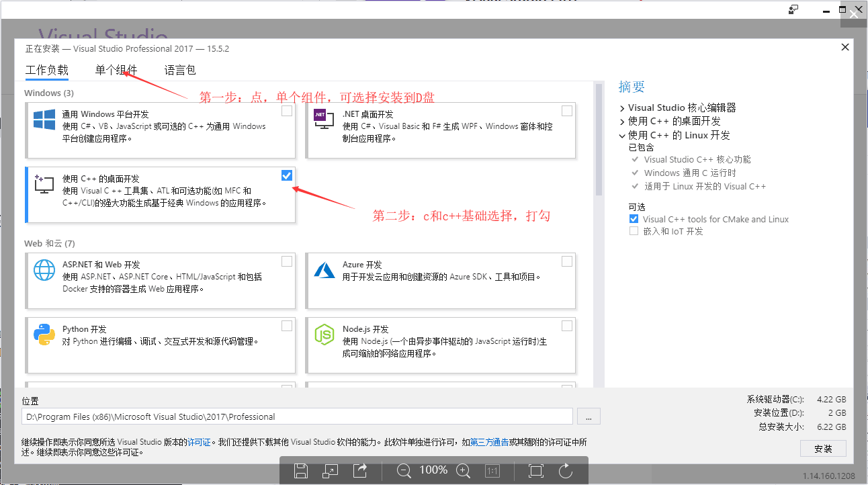Uncheck the 使用 C++ 的桌面开发 checkbox

click(x=287, y=175)
